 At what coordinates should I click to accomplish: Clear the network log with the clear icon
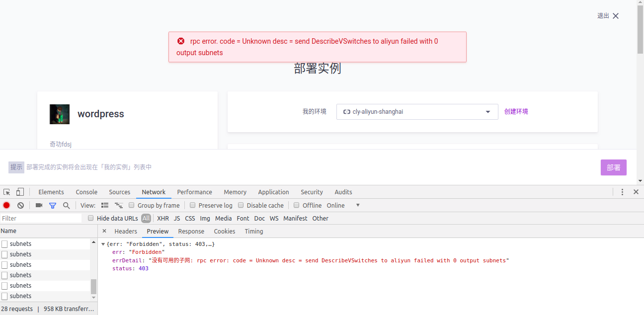(20, 205)
